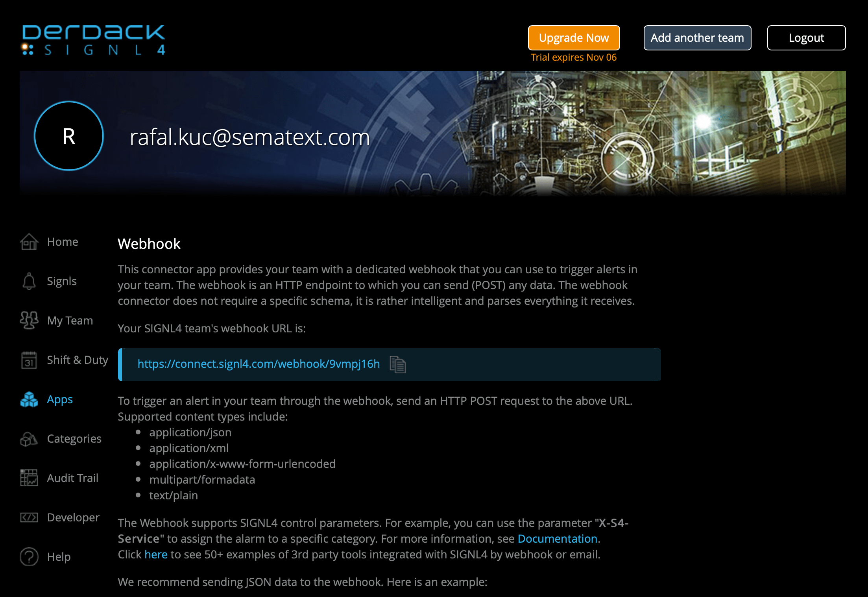This screenshot has width=868, height=597.
Task: Click the Documentation hyperlink
Action: click(x=557, y=539)
